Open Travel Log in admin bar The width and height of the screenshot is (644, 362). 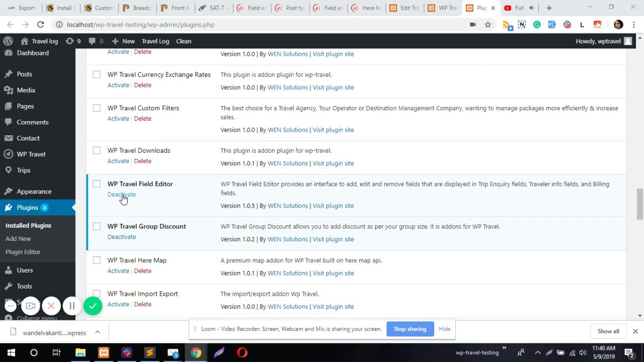155,41
